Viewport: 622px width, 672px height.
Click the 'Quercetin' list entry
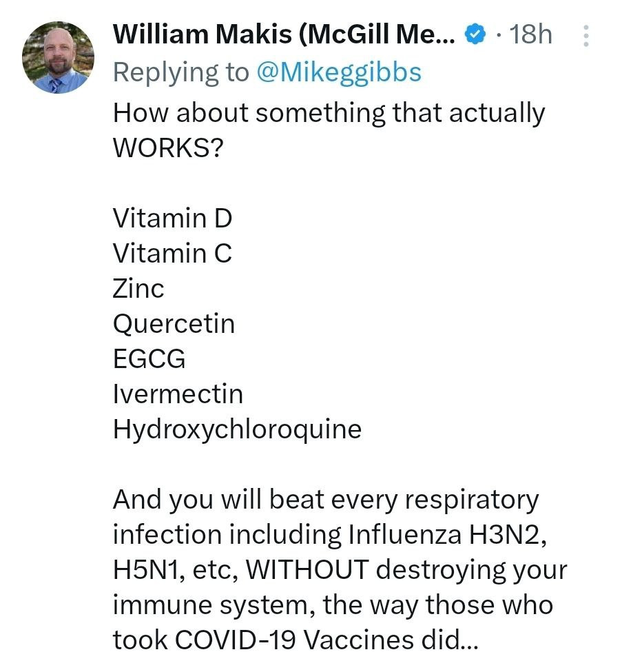pos(174,324)
